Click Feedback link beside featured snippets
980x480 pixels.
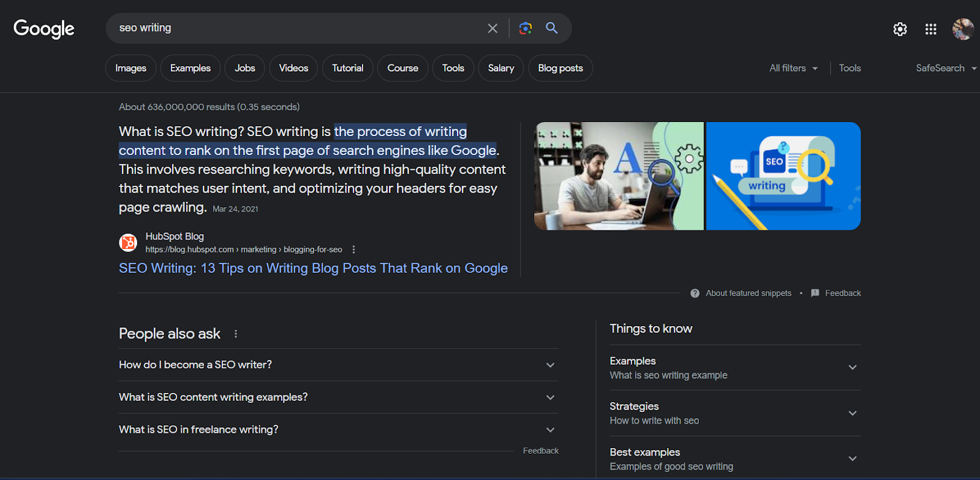(x=843, y=293)
